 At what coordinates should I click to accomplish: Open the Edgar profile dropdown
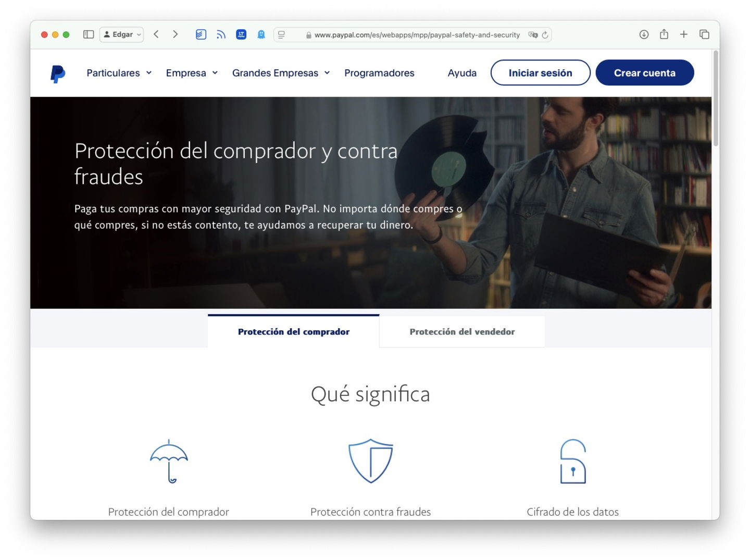(121, 34)
